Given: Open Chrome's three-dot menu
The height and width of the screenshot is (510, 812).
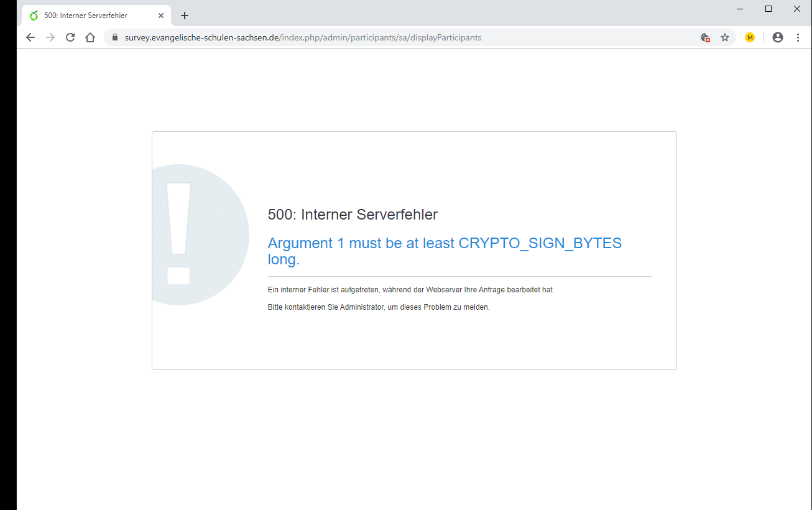Looking at the screenshot, I should pos(798,37).
